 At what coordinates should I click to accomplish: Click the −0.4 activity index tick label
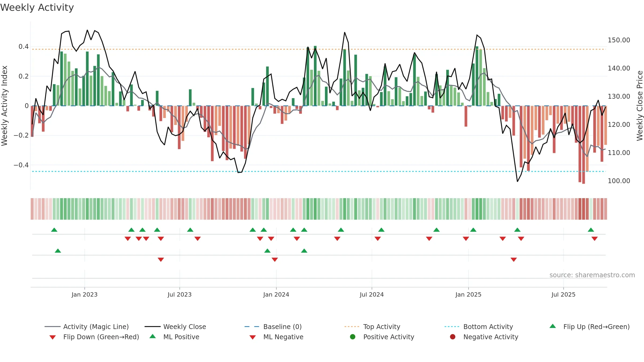[x=21, y=165]
